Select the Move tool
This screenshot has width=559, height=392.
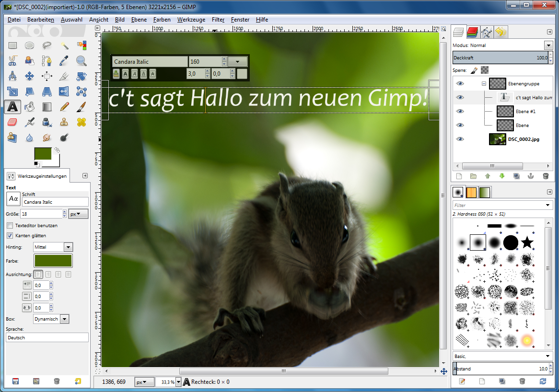(x=30, y=76)
